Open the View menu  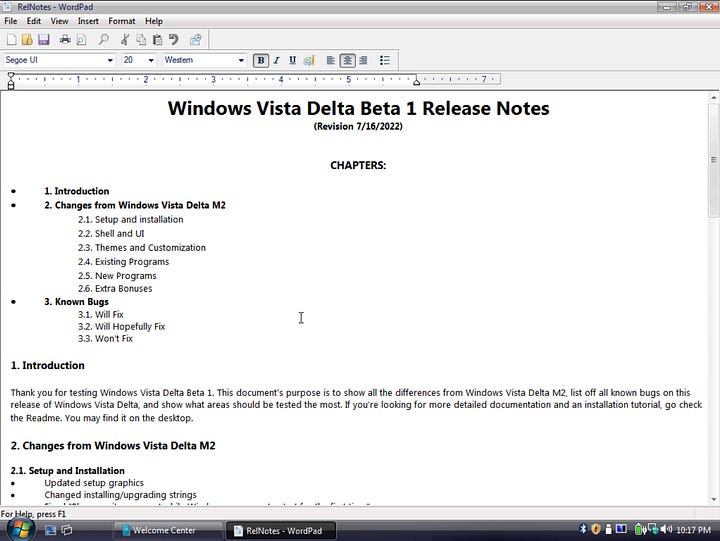[x=59, y=21]
